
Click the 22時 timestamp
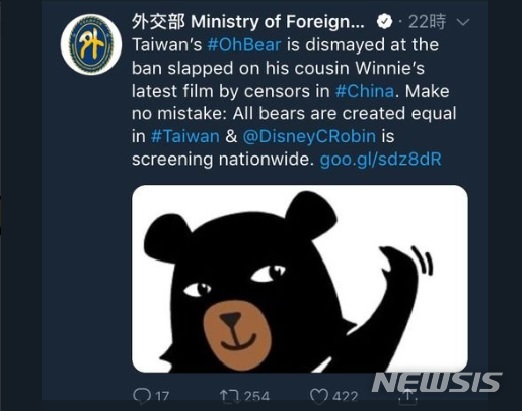click(427, 22)
